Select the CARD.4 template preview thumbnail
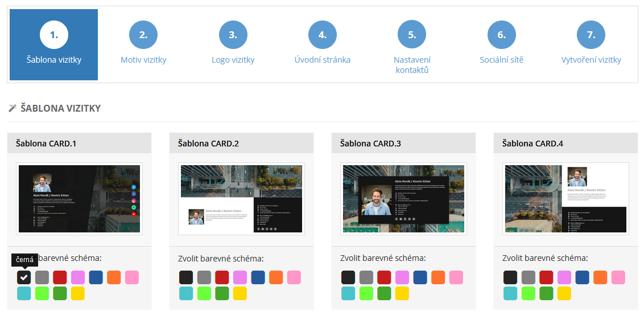Viewport: 644px width, 323px height. click(565, 199)
